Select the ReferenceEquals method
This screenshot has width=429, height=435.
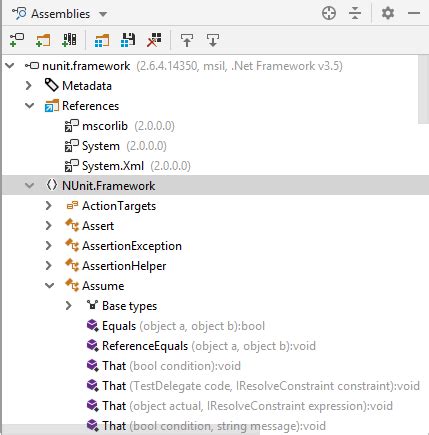pos(209,346)
